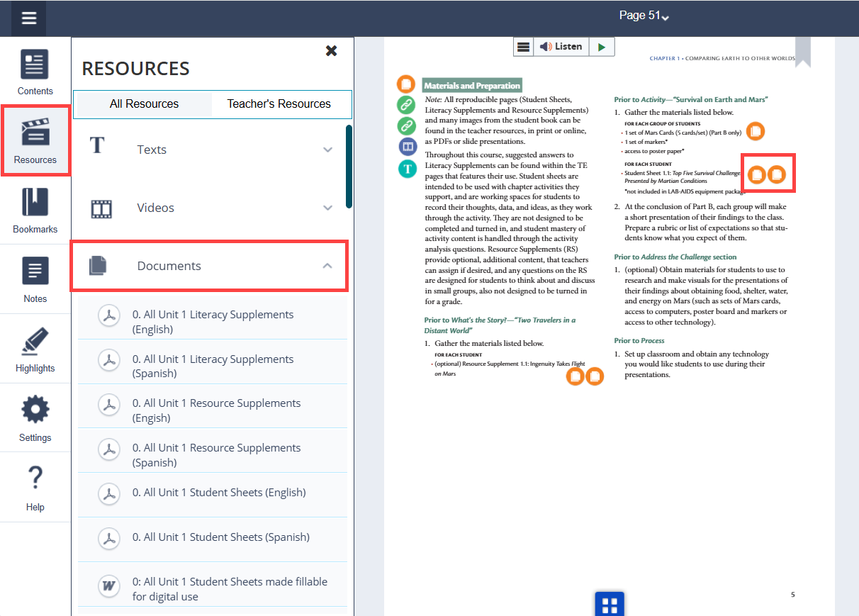Click the Listen speaker button

pyautogui.click(x=560, y=47)
